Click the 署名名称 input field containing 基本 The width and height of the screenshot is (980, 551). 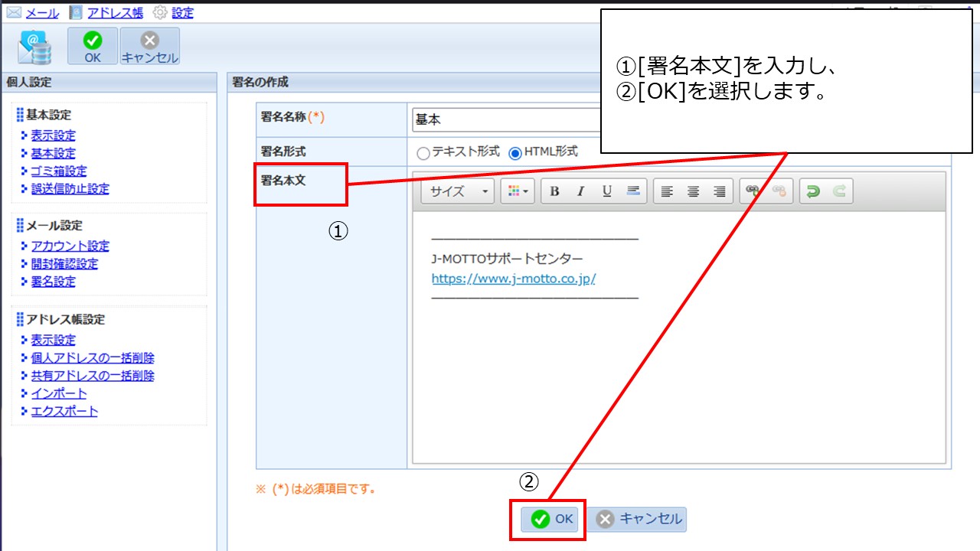pos(507,119)
